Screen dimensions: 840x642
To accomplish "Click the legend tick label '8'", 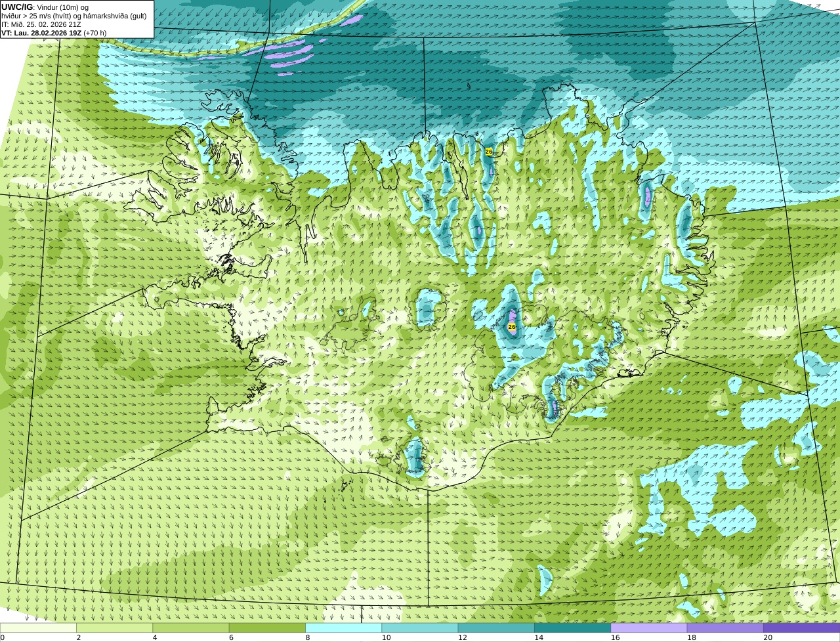I will (x=308, y=637).
